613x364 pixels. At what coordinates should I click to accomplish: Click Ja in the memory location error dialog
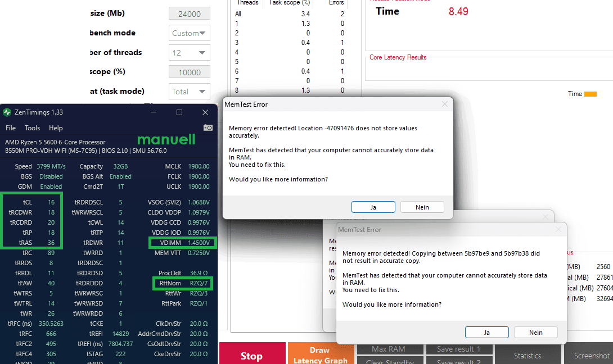pyautogui.click(x=373, y=207)
